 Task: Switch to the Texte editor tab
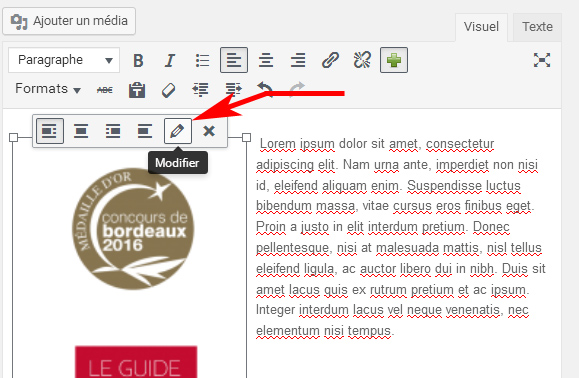tap(537, 27)
